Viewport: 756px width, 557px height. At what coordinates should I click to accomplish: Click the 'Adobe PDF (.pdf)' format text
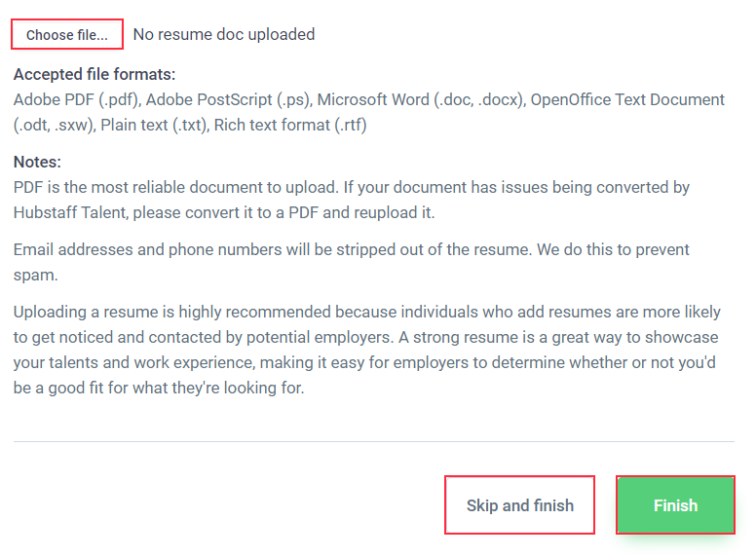(x=77, y=99)
